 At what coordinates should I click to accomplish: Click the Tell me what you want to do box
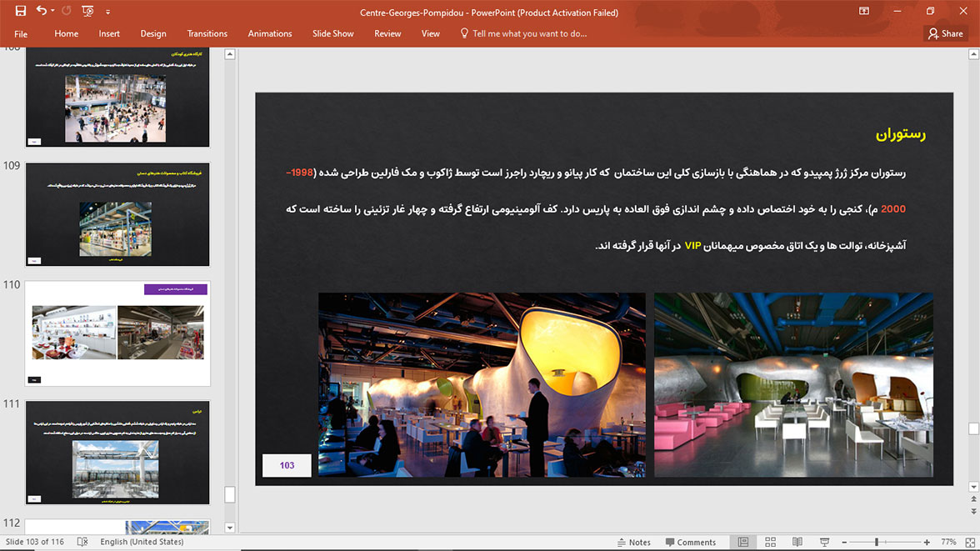coord(529,34)
